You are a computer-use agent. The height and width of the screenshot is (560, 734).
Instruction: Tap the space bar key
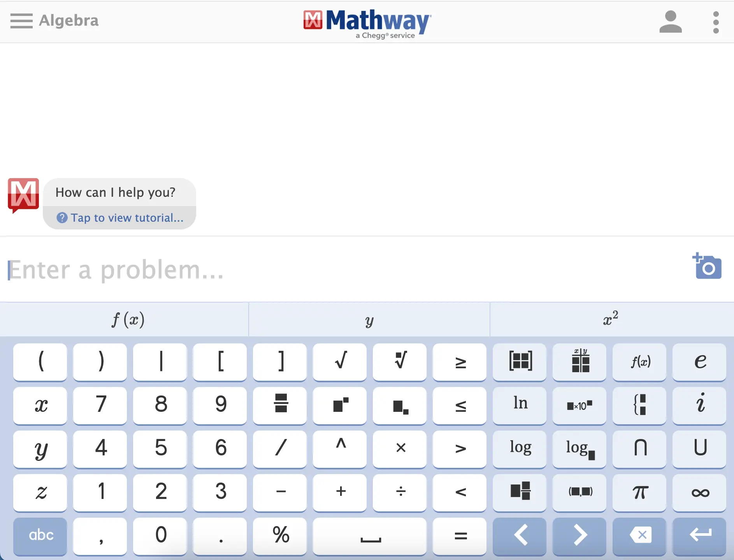tap(370, 536)
